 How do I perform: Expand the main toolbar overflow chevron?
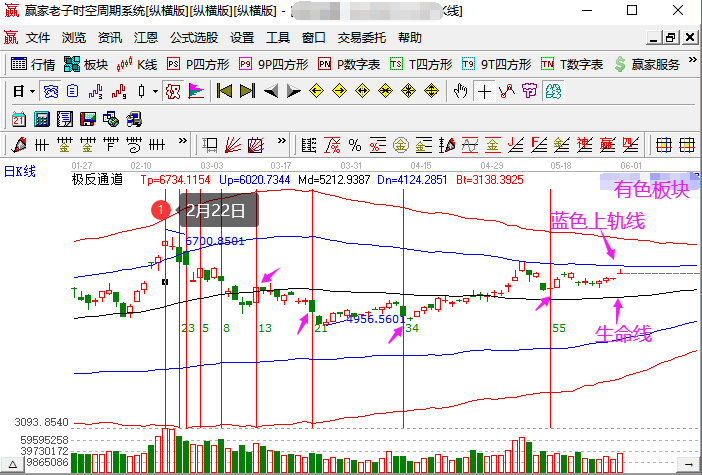click(x=693, y=60)
